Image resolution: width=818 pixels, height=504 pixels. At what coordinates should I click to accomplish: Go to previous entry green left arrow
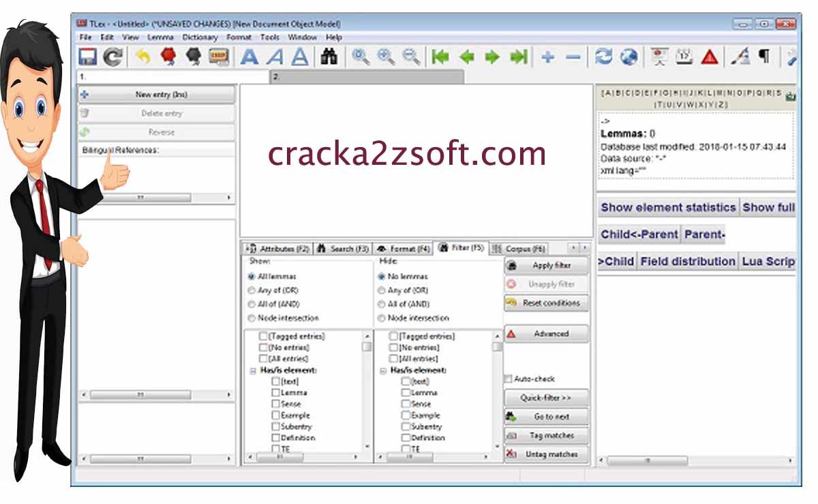(467, 57)
